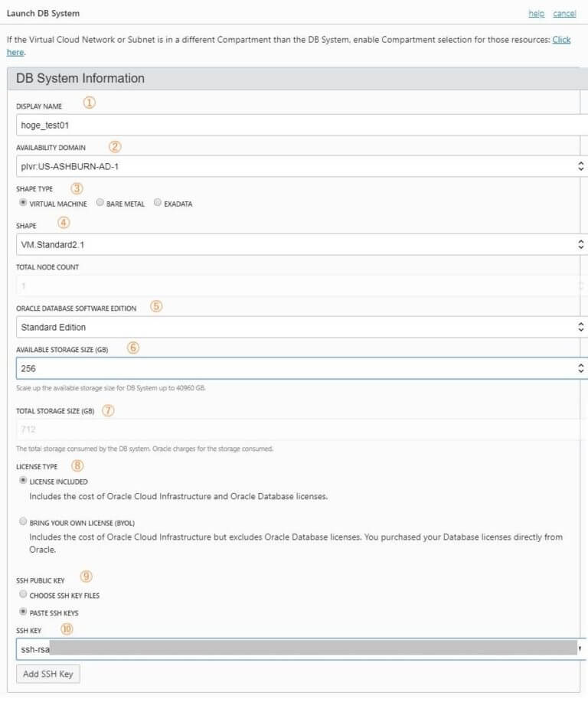Open the Available Storage Size dropdown
The height and width of the screenshot is (702, 588).
tap(299, 368)
